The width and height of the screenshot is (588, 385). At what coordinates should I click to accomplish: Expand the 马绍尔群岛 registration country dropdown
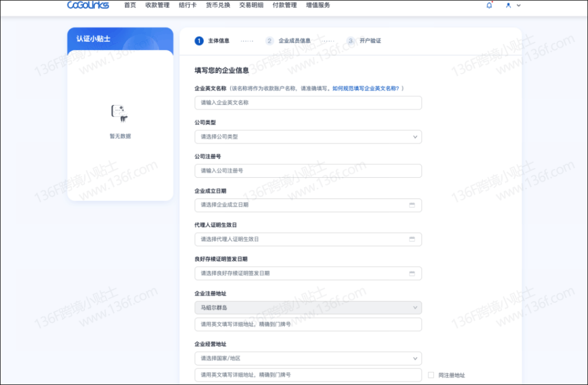click(x=308, y=308)
